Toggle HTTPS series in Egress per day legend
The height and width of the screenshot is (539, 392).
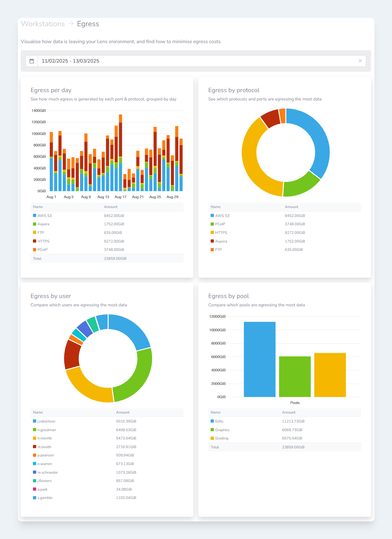[x=43, y=241]
